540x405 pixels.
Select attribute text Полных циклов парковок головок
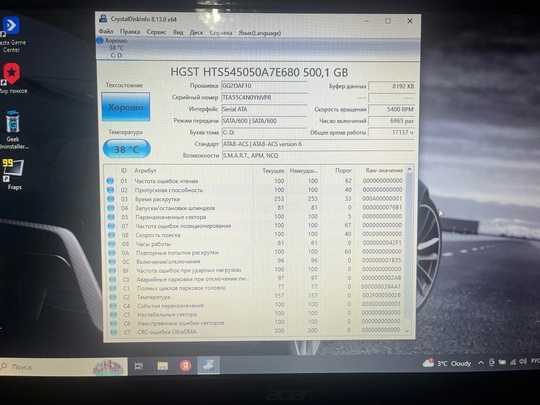pos(181,288)
